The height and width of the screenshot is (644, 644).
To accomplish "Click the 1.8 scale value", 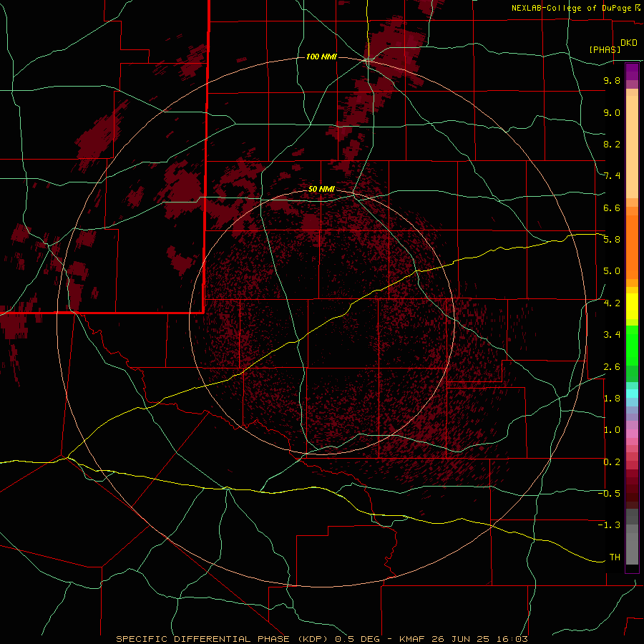I will [612, 399].
